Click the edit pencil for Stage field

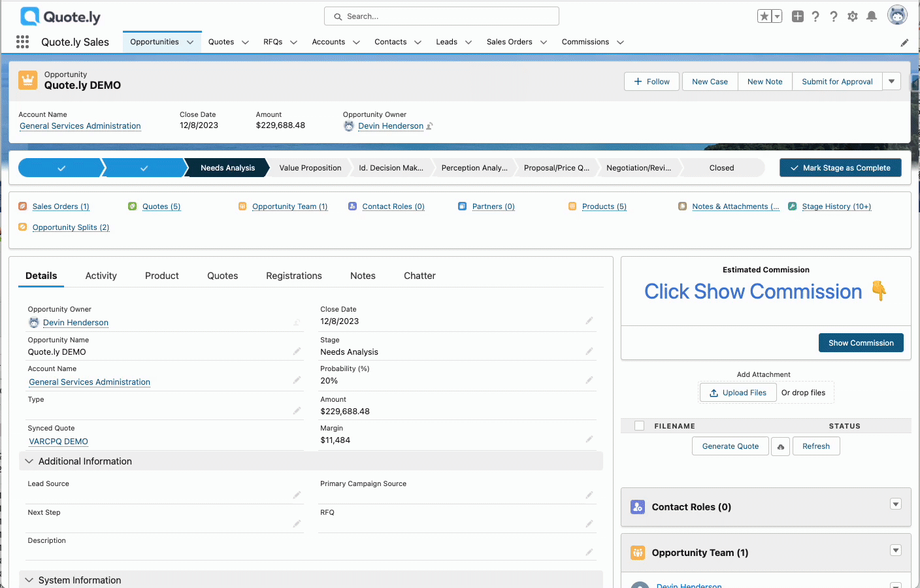coord(589,351)
